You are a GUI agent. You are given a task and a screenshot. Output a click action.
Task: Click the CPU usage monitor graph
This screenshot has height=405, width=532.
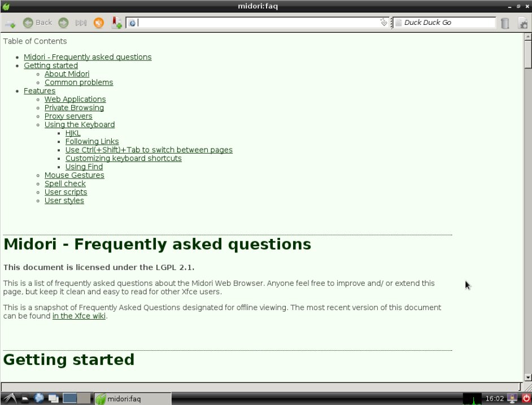click(x=472, y=399)
